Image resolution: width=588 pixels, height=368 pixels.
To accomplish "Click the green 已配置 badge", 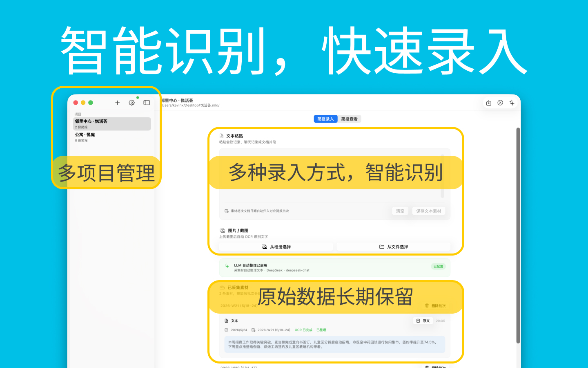I will pos(438,266).
